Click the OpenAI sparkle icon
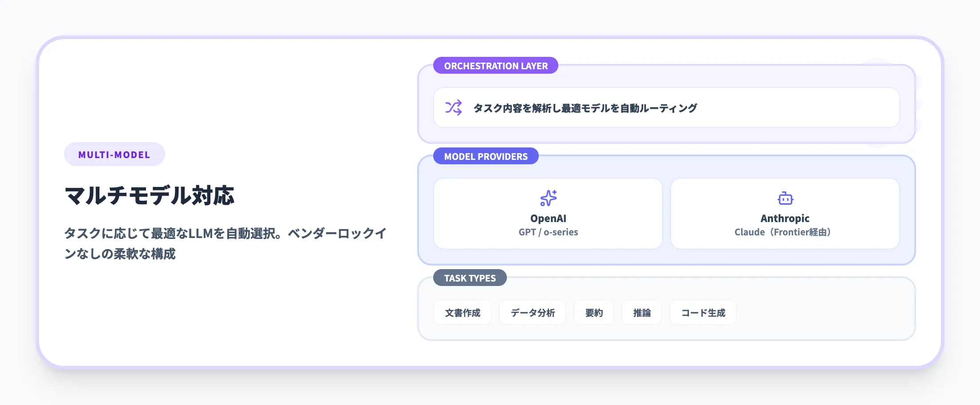Screen dimensions: 980x405 pos(548,198)
